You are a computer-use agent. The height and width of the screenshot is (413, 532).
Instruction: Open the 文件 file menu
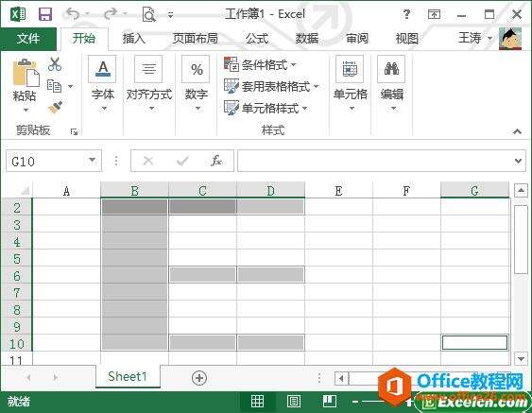pos(28,39)
